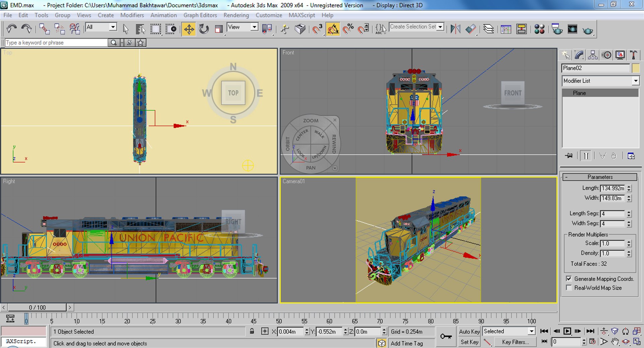Click the Align tool icon
Image resolution: width=644 pixels, height=348 pixels.
pos(471,29)
